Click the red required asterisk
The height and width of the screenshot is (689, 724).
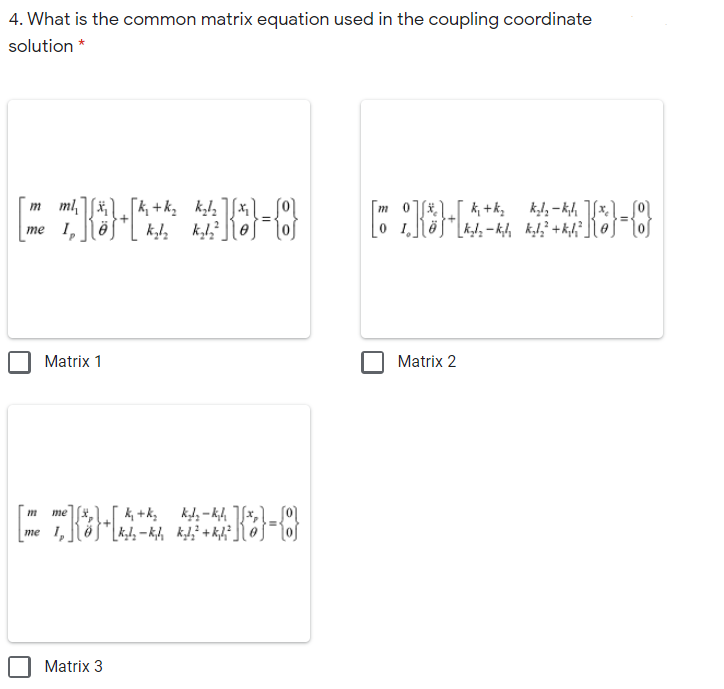tap(85, 46)
